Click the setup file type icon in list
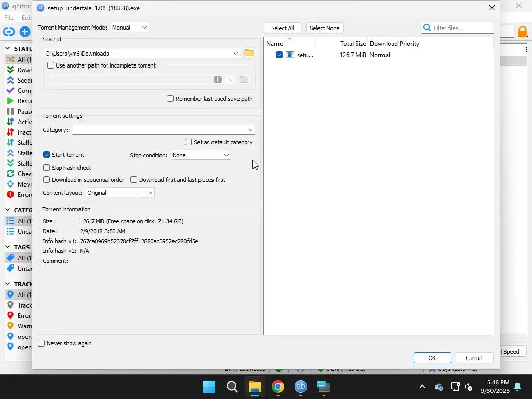This screenshot has width=532, height=399. pyautogui.click(x=290, y=55)
